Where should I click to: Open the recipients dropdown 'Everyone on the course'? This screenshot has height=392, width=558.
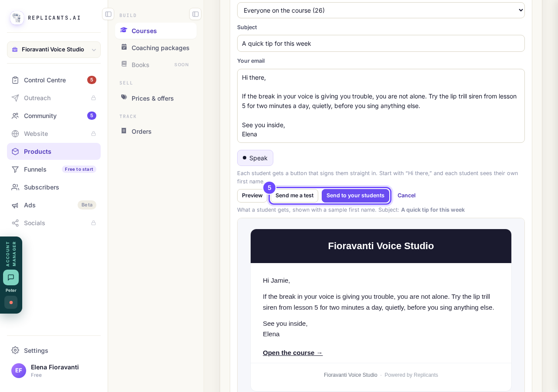pos(381,10)
